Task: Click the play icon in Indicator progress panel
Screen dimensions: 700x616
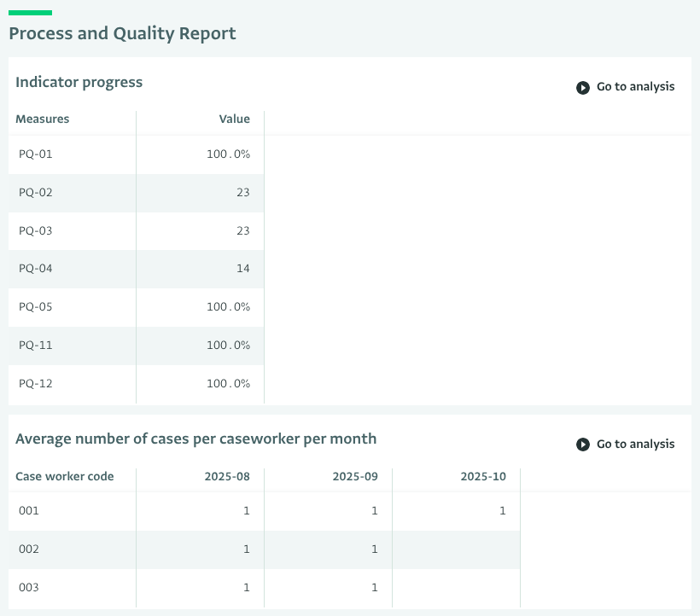Action: 583,87
